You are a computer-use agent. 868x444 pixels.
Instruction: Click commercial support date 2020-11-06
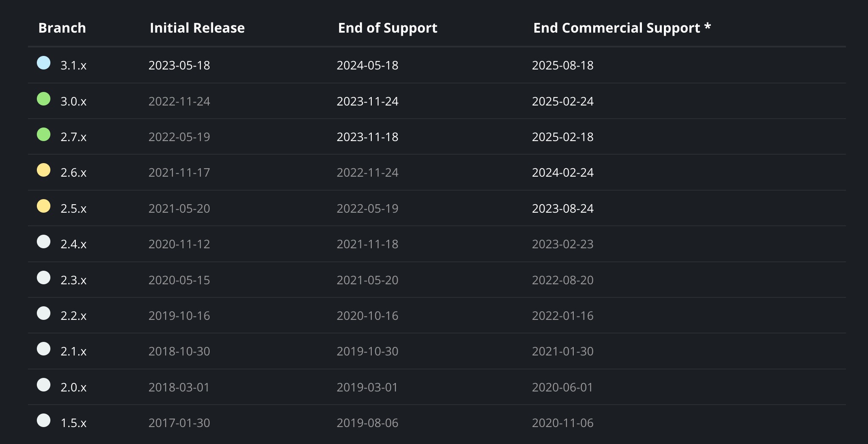563,423
